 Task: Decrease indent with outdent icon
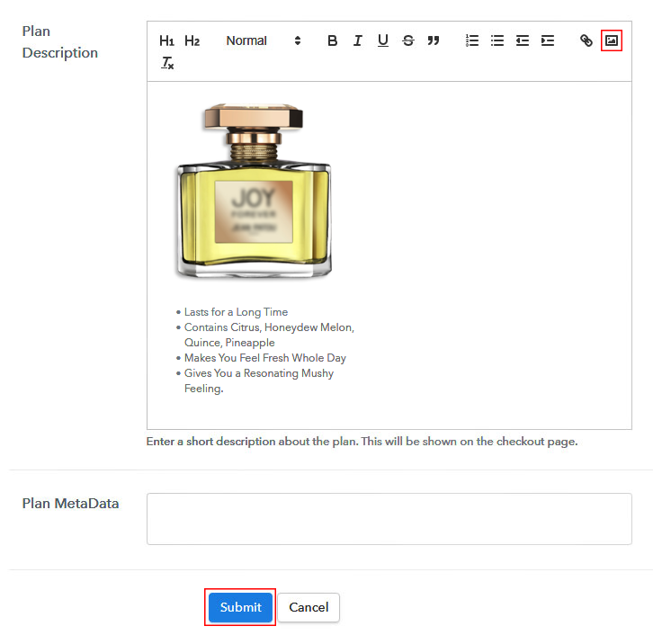point(523,40)
